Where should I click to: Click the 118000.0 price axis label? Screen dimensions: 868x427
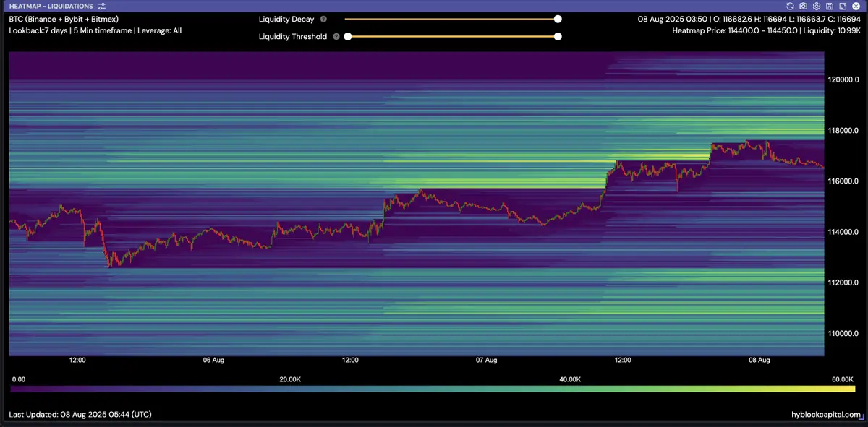click(x=843, y=131)
